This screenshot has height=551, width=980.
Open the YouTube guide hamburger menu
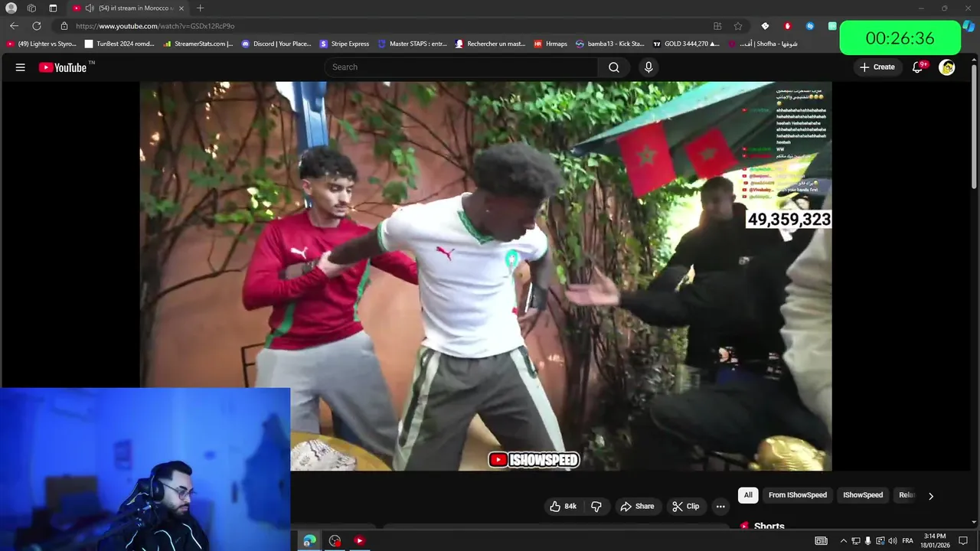(x=21, y=67)
